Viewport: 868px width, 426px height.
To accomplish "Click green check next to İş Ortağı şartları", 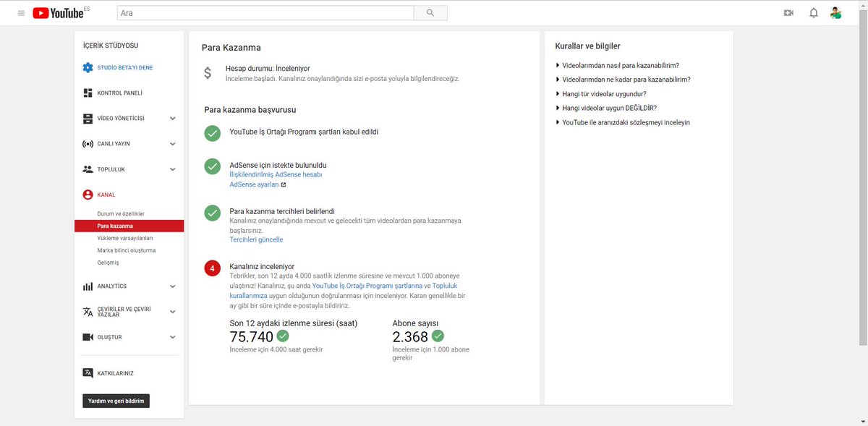I will click(212, 133).
